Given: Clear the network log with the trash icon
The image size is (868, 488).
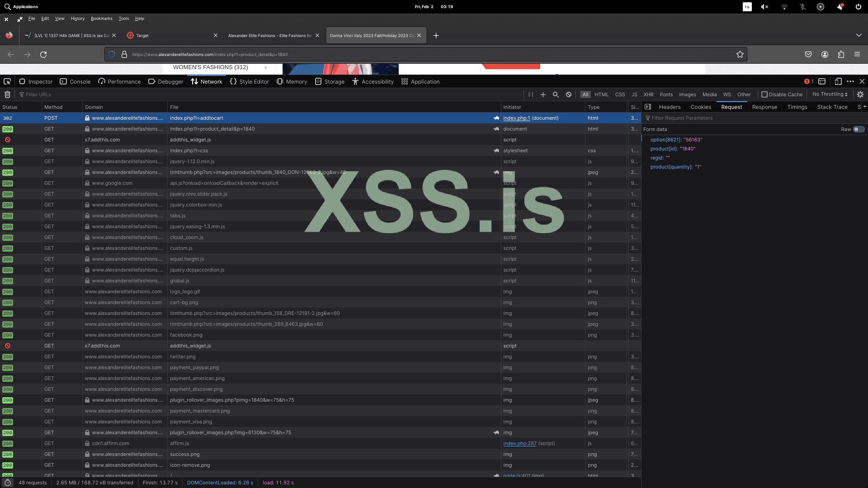Looking at the screenshot, I should [x=8, y=94].
